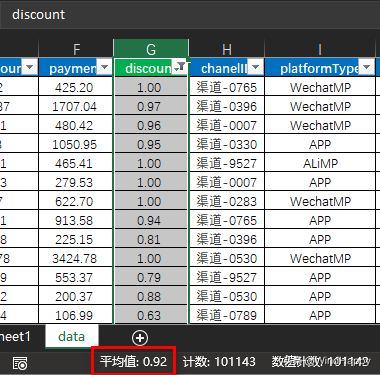Select payment cell 425.20

pyautogui.click(x=76, y=87)
